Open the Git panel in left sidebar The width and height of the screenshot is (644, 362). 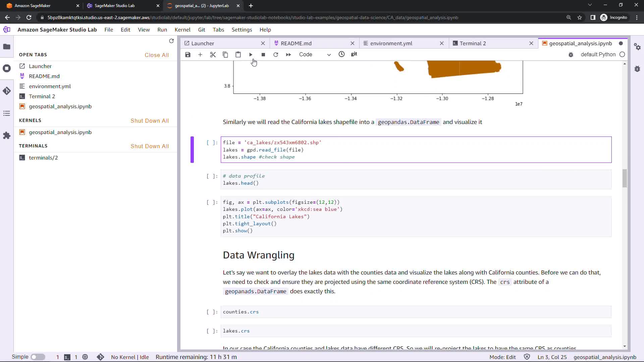pyautogui.click(x=7, y=91)
